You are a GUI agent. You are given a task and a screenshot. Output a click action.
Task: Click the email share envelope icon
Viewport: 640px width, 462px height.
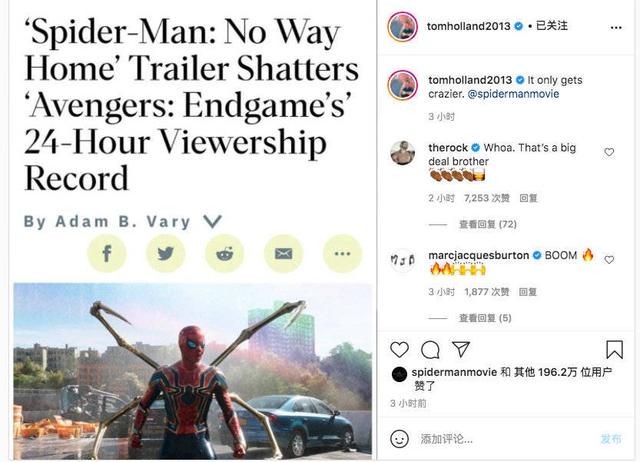[283, 253]
